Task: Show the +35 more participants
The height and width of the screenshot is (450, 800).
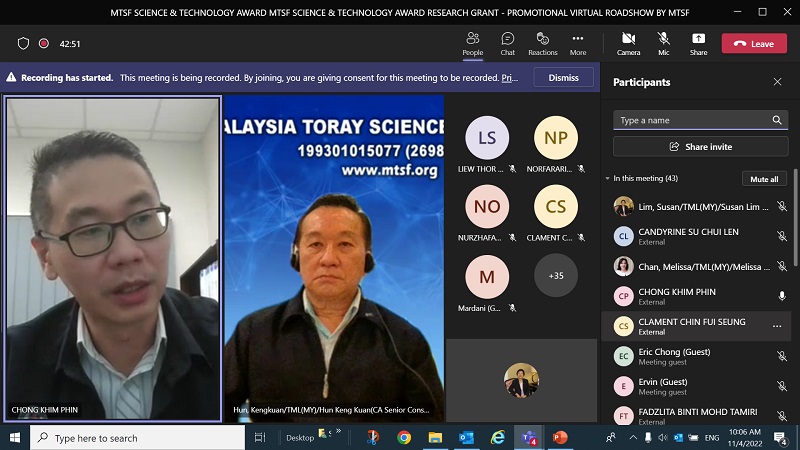Action: point(556,276)
